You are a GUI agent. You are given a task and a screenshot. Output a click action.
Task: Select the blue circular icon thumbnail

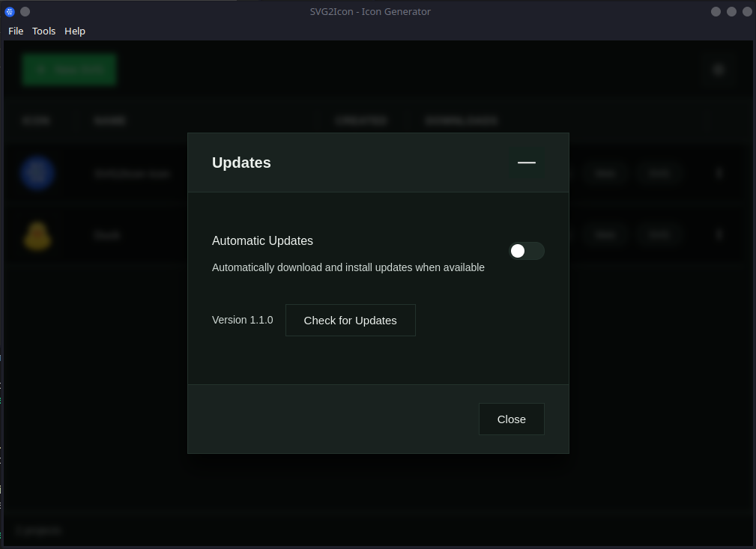click(x=37, y=173)
